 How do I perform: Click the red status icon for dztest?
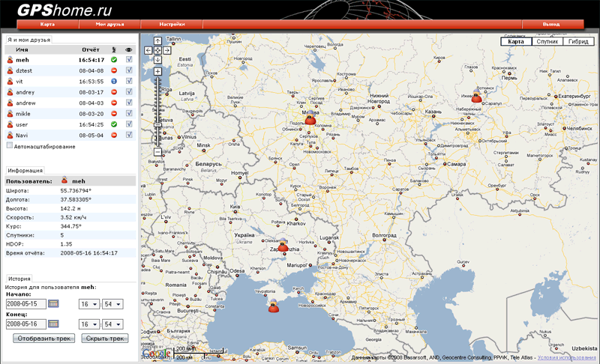[114, 70]
